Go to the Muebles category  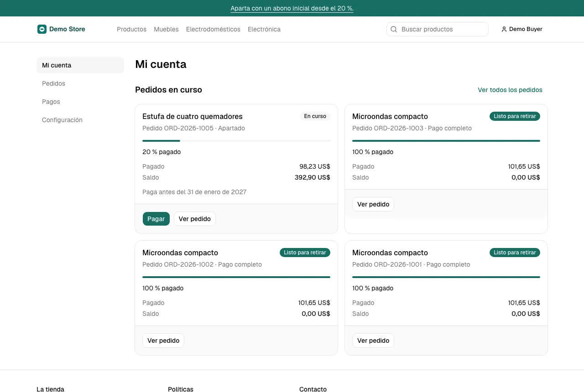click(x=166, y=29)
